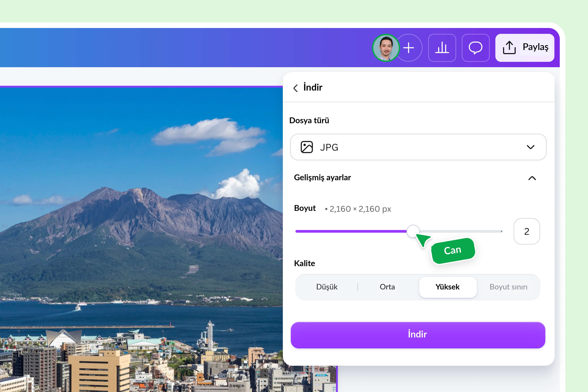Go back using the arrow beside İndir
Image resolution: width=588 pixels, height=392 pixels.
(x=295, y=88)
